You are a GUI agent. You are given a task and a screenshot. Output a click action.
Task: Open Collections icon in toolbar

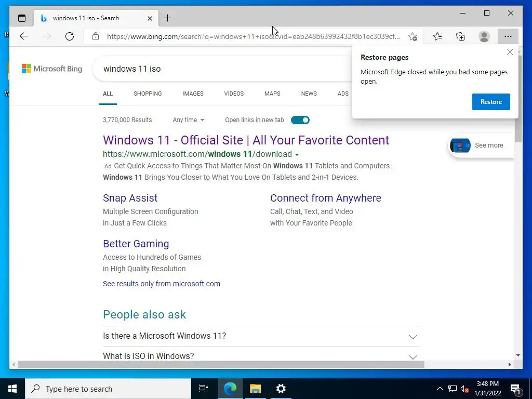click(x=460, y=36)
